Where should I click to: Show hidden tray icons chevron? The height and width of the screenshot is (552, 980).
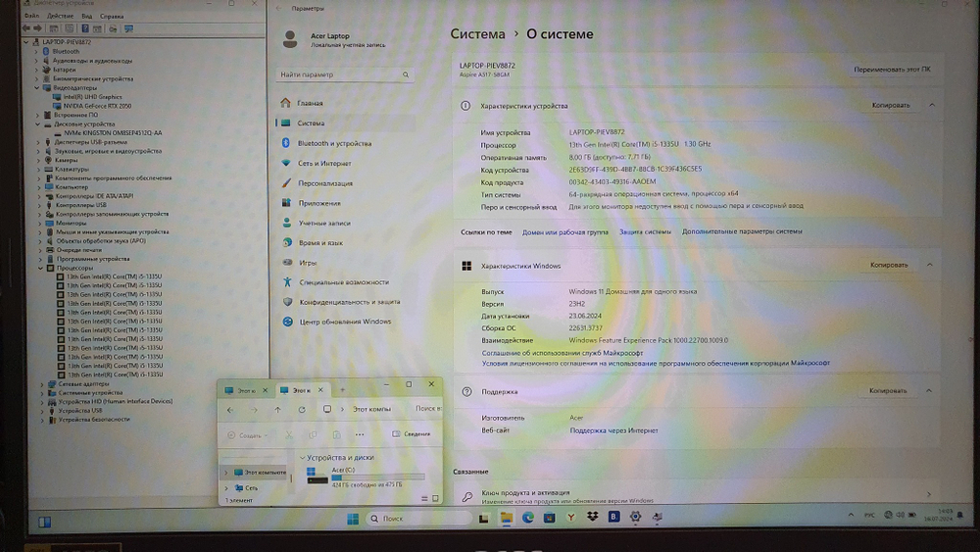click(x=851, y=515)
